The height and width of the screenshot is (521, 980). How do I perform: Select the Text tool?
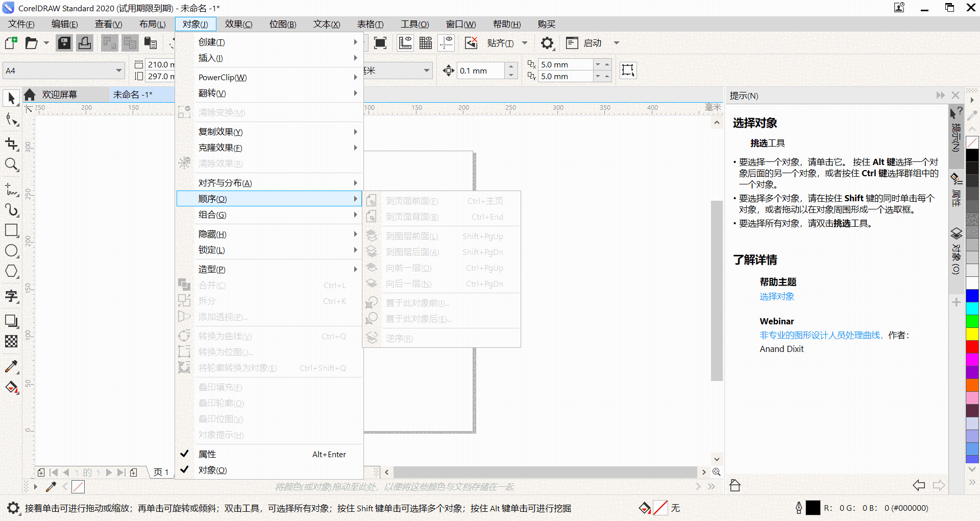pos(11,296)
